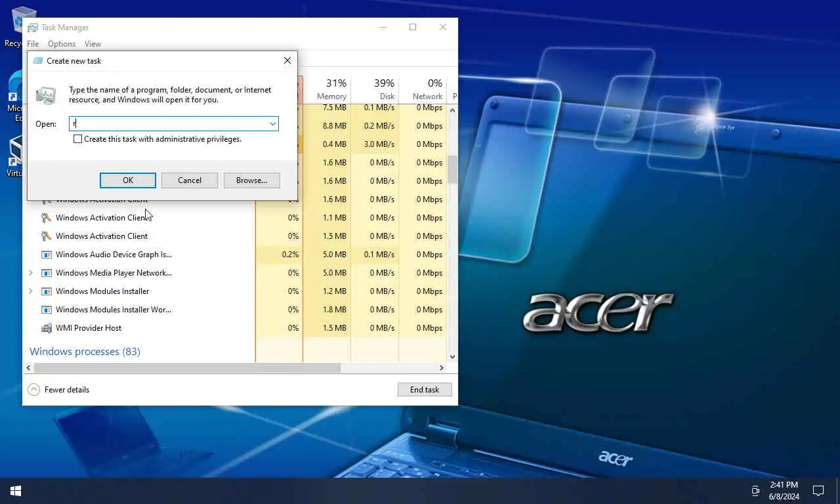
Task: Click the system tray icon left of clock
Action: [x=755, y=491]
